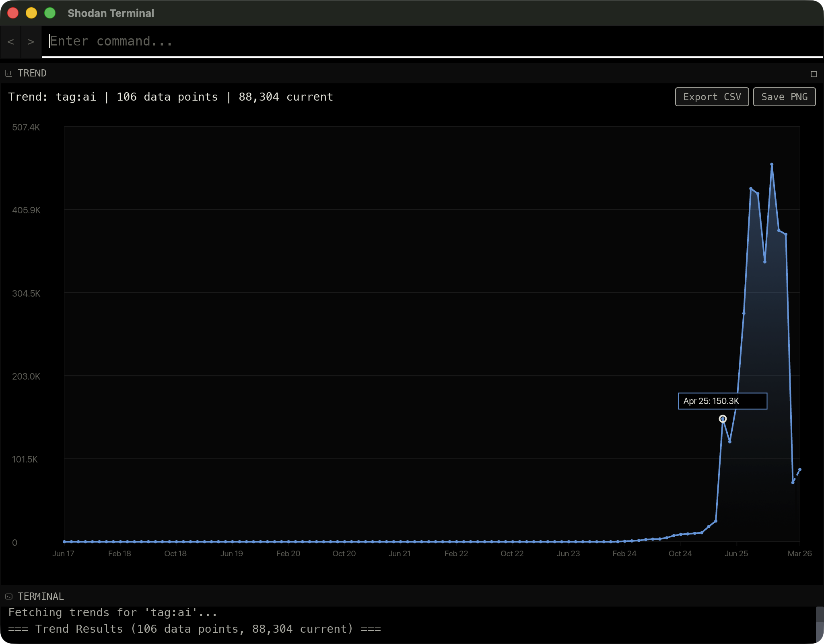Click the bar chart icon beside TREND
Viewport: 824px width, 644px height.
[x=9, y=73]
